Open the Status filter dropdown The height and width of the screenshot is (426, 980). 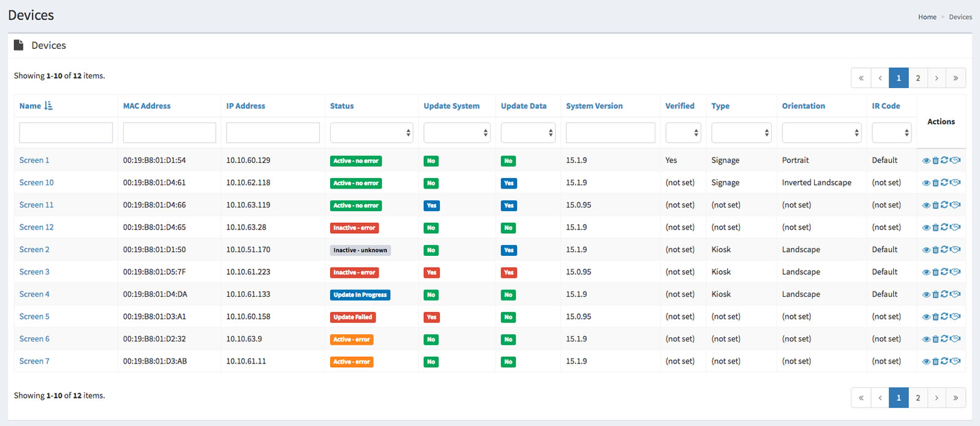tap(371, 133)
